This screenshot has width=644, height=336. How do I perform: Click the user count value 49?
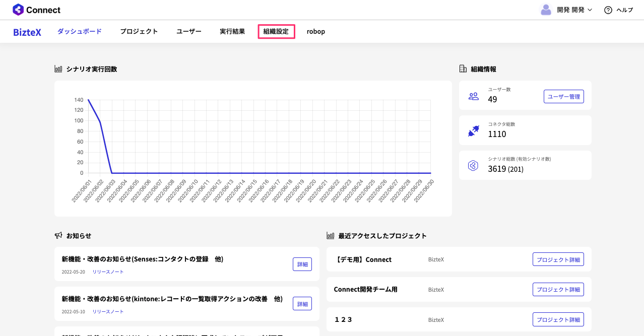492,99
